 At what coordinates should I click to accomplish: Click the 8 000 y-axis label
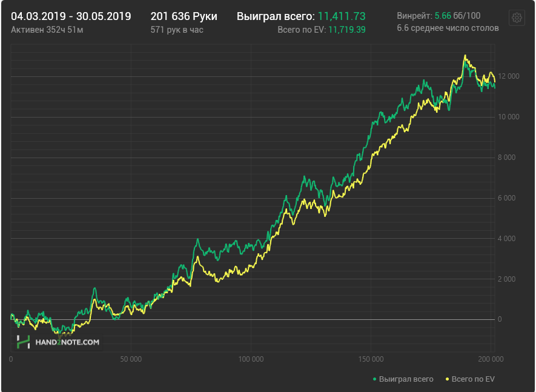(506, 158)
